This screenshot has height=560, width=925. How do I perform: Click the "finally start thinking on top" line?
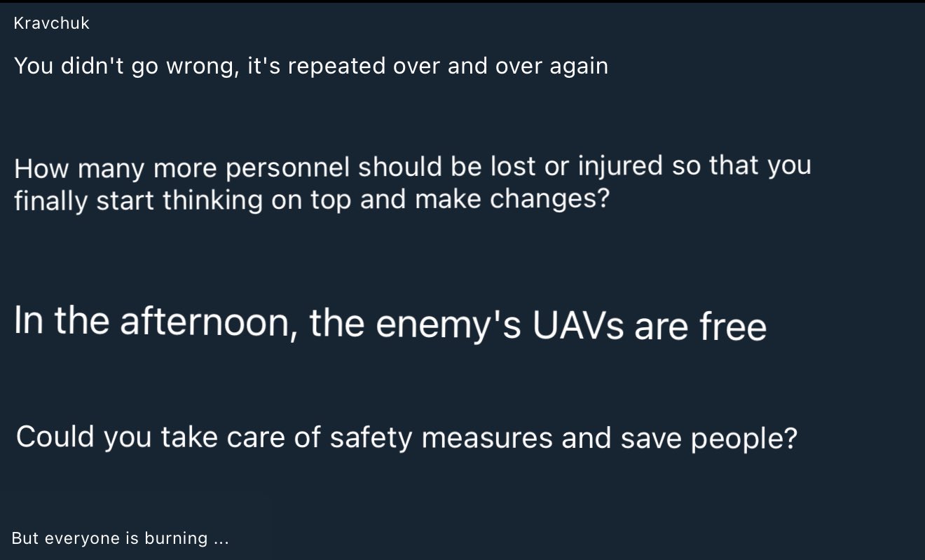[310, 200]
